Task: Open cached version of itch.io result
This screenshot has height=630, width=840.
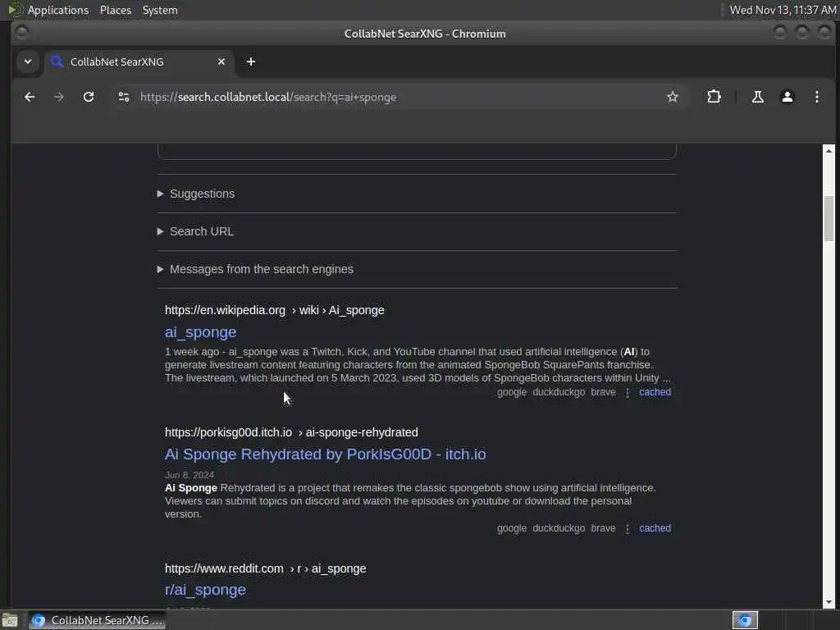Action: 655,528
